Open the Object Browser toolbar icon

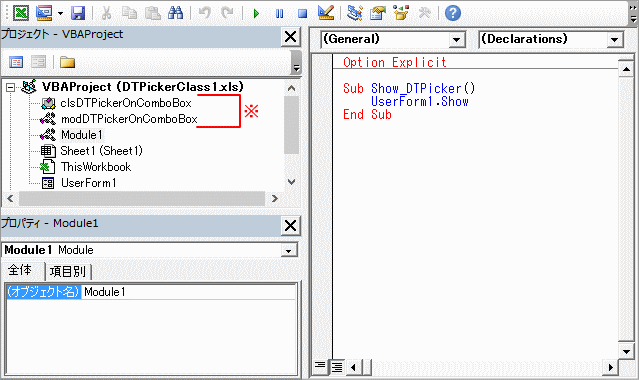(401, 13)
